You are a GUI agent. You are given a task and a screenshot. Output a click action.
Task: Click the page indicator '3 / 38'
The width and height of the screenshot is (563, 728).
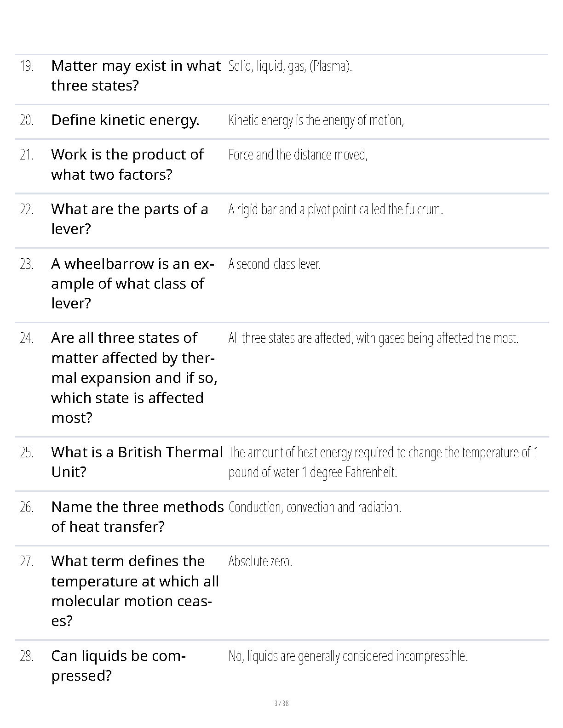[281, 703]
